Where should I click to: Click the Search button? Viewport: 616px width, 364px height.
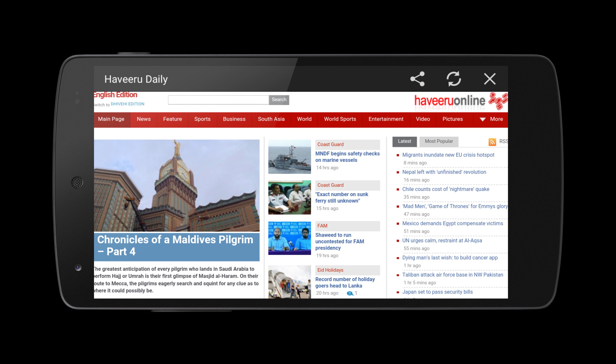(x=279, y=100)
